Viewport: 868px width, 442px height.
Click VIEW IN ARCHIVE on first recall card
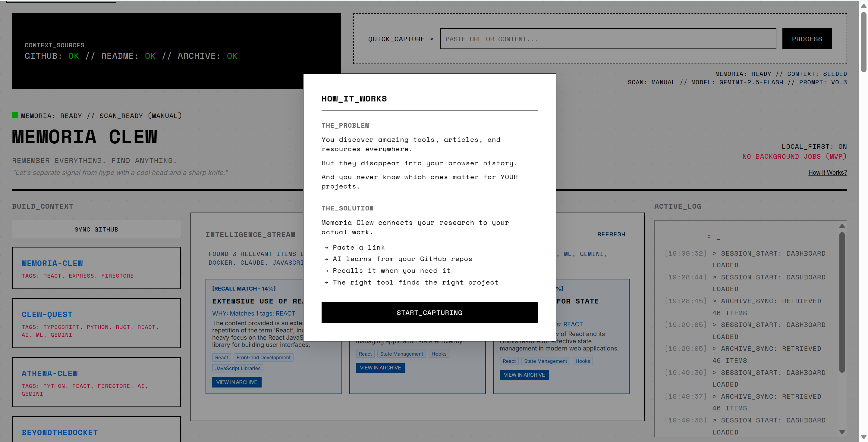[x=237, y=382]
